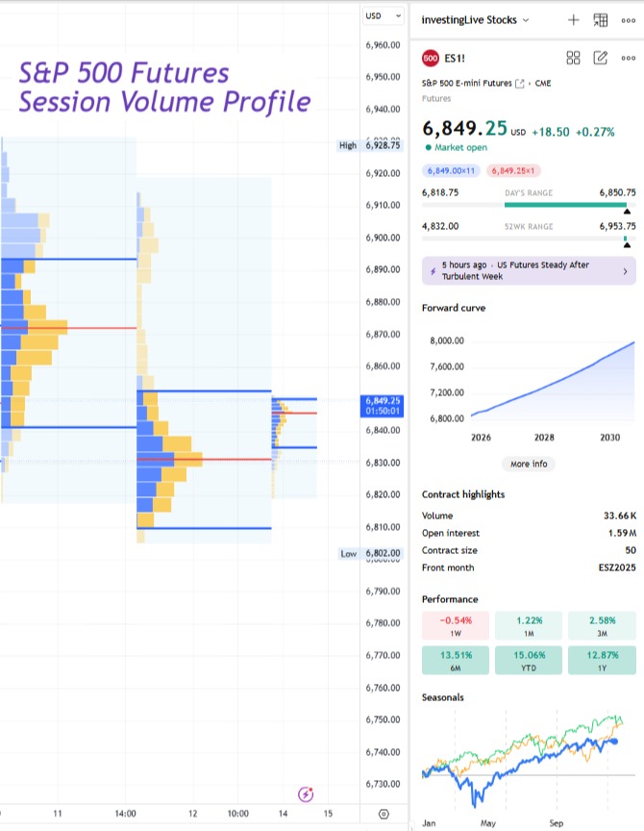The image size is (644, 831).
Task: Open the US Futures Steady news headline chevron
Action: 626,269
